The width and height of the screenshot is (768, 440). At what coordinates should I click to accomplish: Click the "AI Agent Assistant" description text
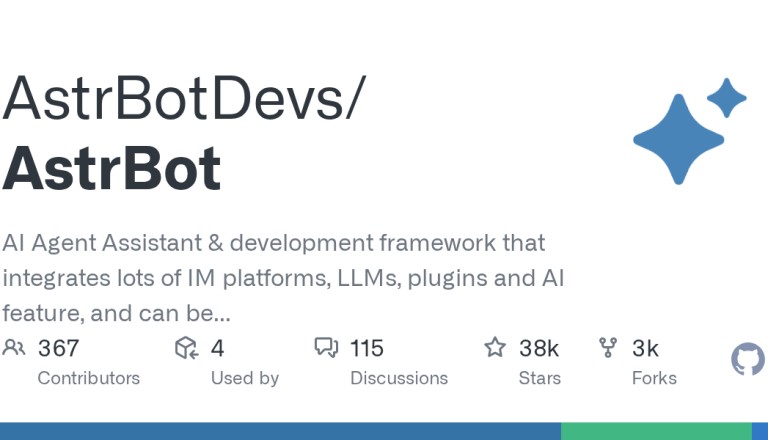102,243
